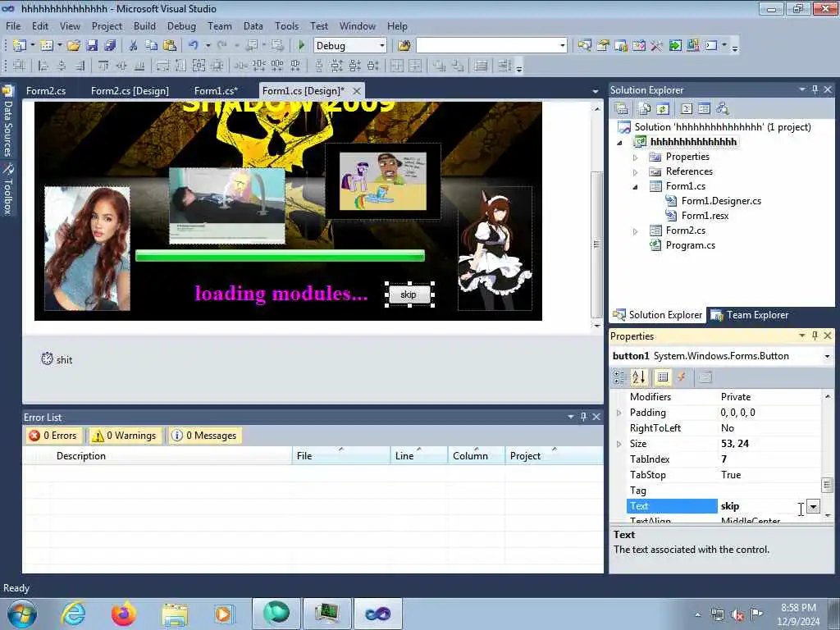Select the shit timer component in tray
The height and width of the screenshot is (630, 840).
pyautogui.click(x=57, y=359)
